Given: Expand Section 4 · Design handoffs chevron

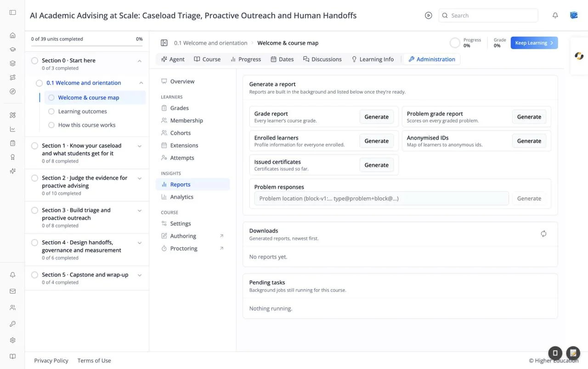Looking at the screenshot, I should (x=140, y=243).
